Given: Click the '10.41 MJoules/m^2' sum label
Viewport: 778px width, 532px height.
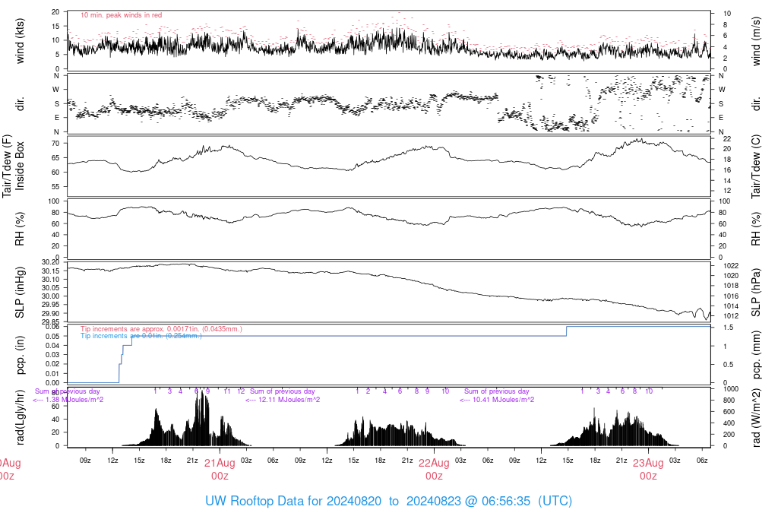Looking at the screenshot, I should [497, 400].
